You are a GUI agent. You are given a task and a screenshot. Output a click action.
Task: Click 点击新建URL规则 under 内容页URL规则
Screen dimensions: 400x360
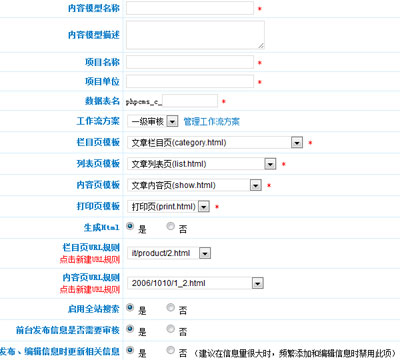pyautogui.click(x=90, y=290)
